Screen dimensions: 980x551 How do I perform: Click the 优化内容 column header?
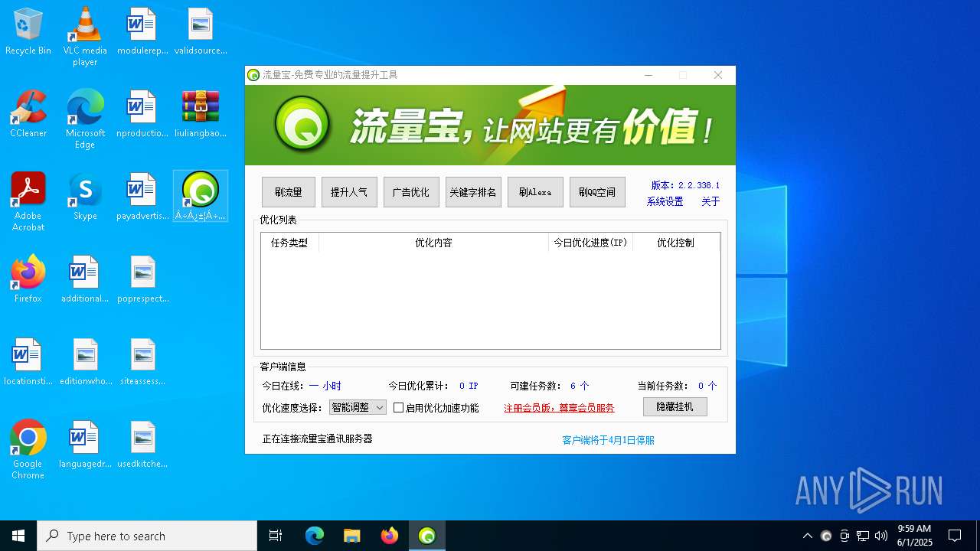[433, 243]
